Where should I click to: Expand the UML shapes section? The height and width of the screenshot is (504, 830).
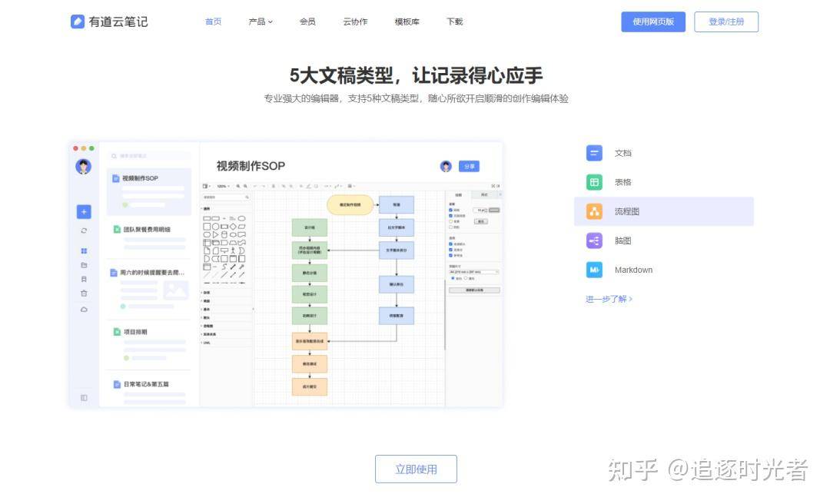coord(206,343)
